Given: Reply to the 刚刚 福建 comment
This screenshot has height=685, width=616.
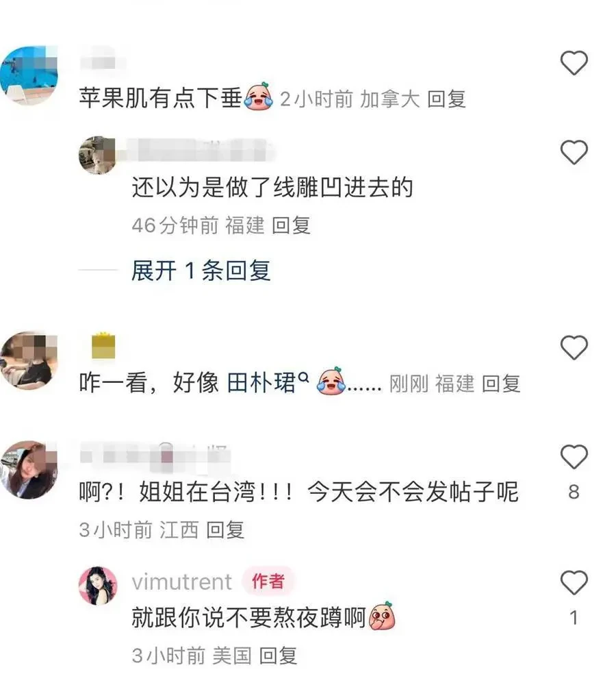Looking at the screenshot, I should tap(501, 384).
